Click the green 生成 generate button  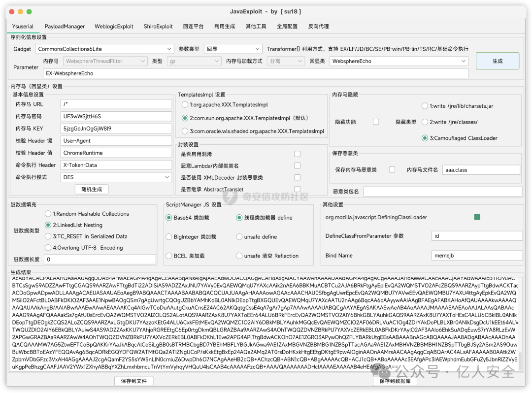pos(497,61)
